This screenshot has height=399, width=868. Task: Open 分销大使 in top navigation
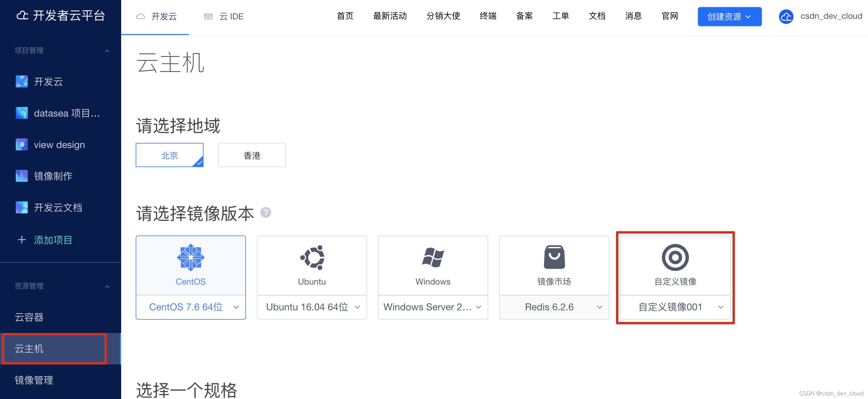(443, 16)
